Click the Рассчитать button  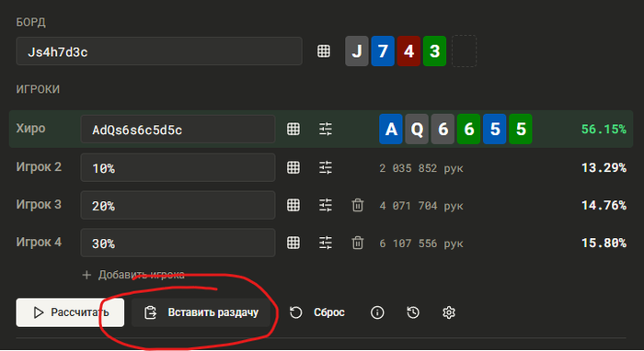70,312
